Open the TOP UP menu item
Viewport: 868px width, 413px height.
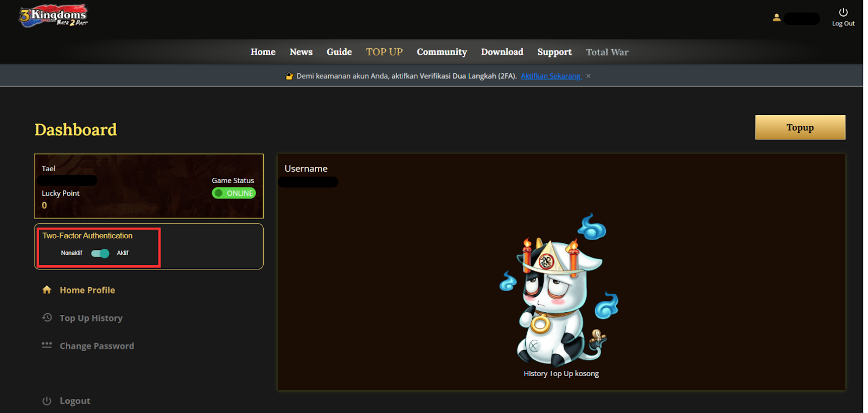(x=384, y=52)
